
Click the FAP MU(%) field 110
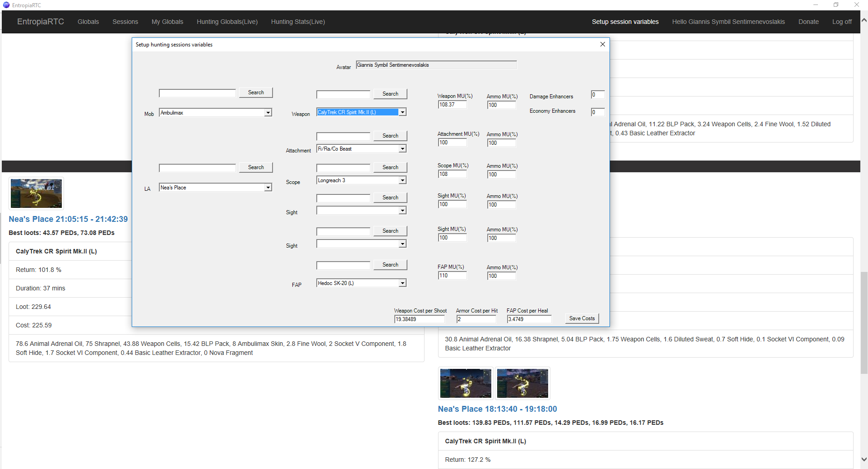452,276
